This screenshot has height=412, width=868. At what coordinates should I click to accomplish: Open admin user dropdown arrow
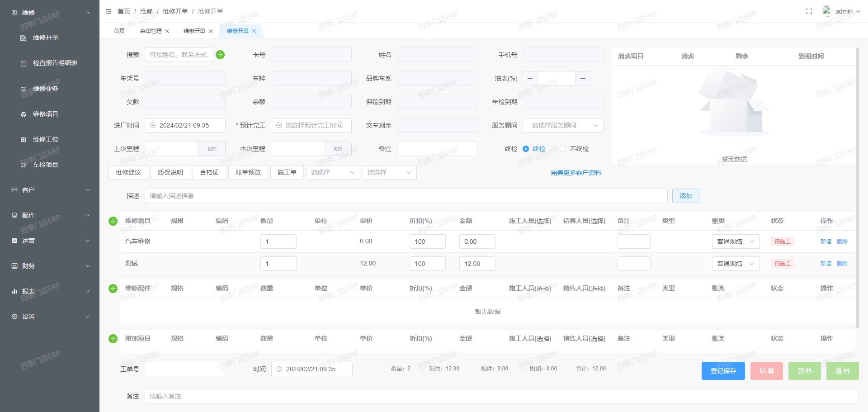(858, 11)
